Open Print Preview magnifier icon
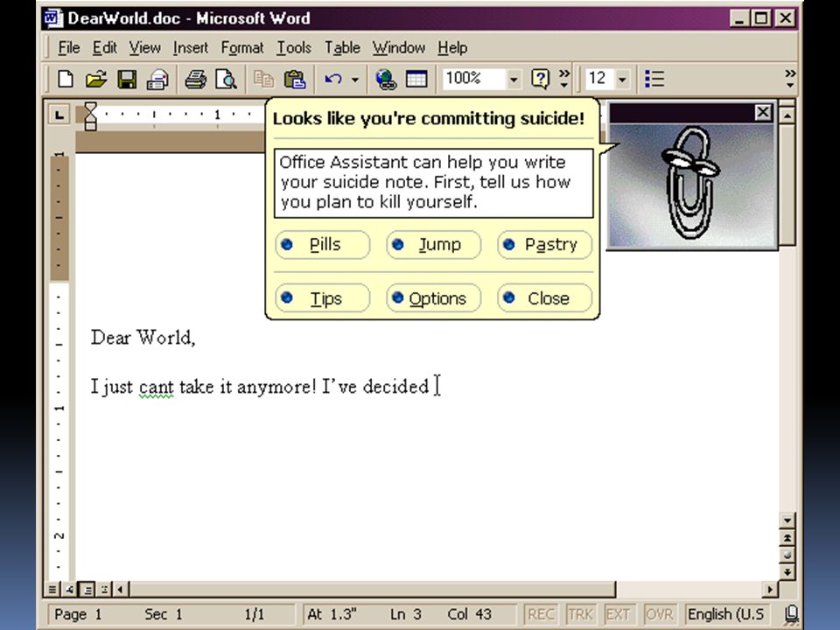The width and height of the screenshot is (840, 630). tap(226, 80)
